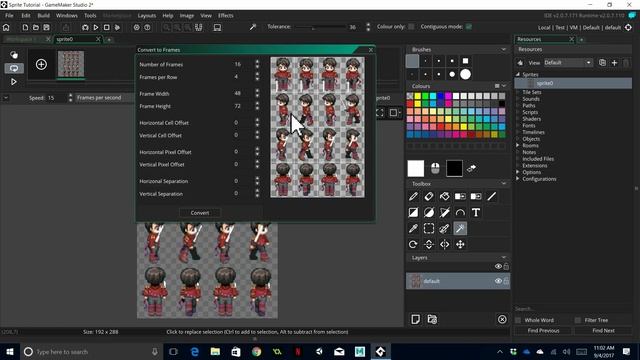Close the Convert to Frames dialog

(371, 50)
